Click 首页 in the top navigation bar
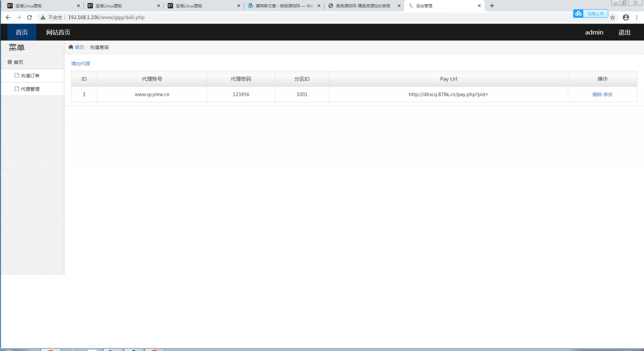644x351 pixels. coord(22,32)
